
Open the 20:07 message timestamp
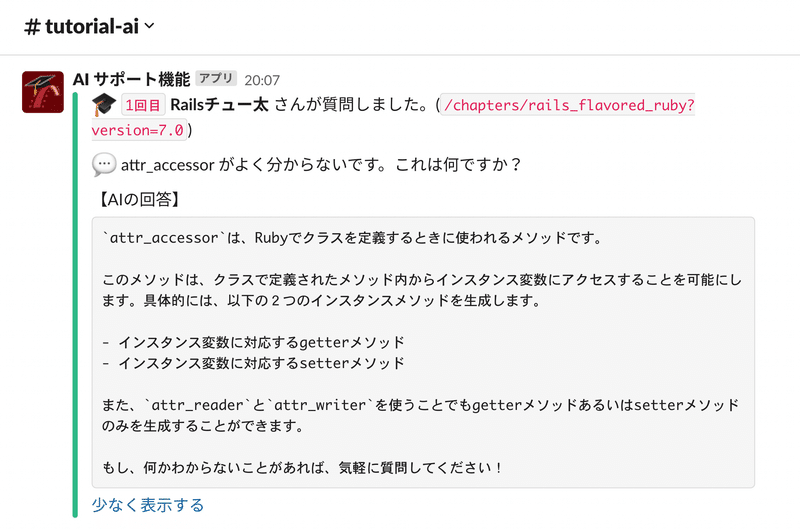tap(262, 79)
